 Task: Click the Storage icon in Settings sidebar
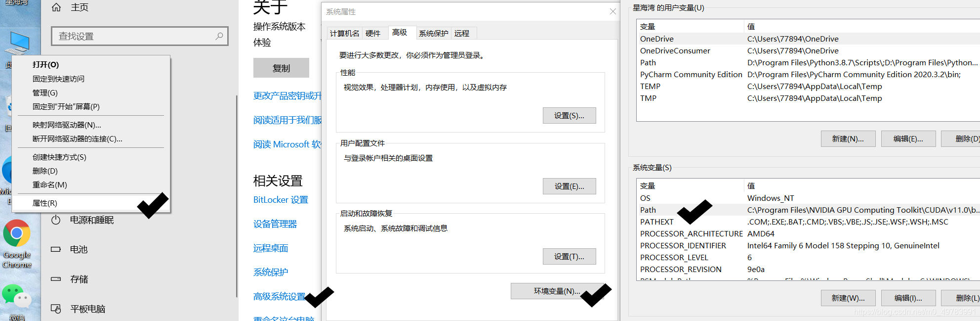(56, 279)
